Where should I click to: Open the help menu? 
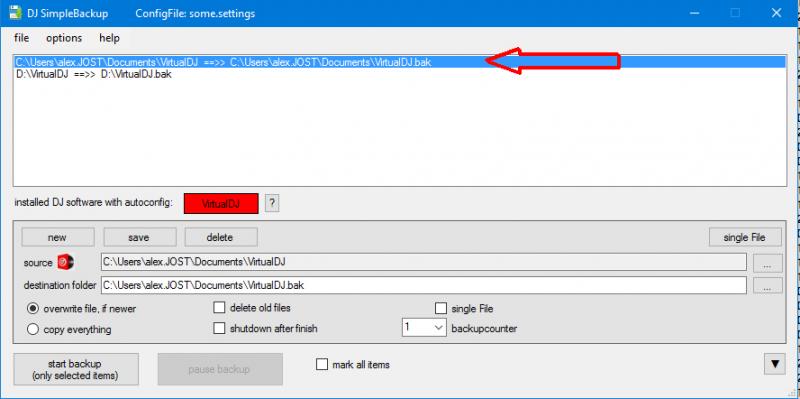pyautogui.click(x=109, y=38)
